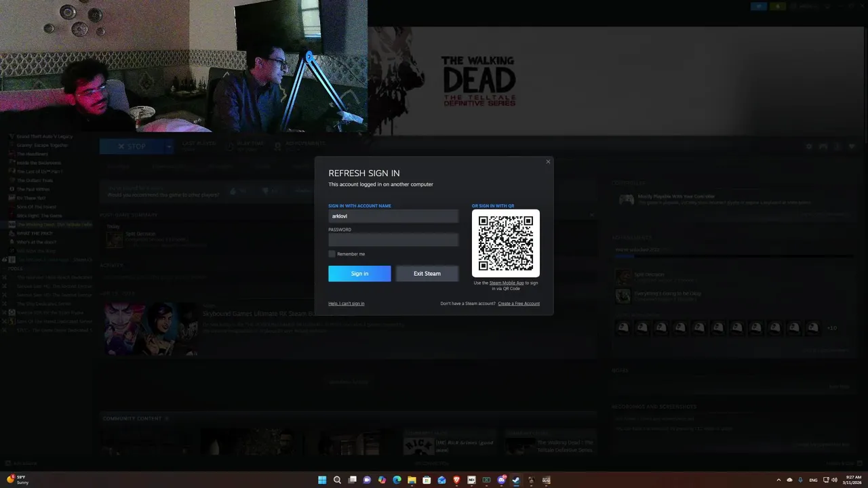Image resolution: width=868 pixels, height=488 pixels.
Task: Open Discord from the taskbar
Action: (502, 480)
